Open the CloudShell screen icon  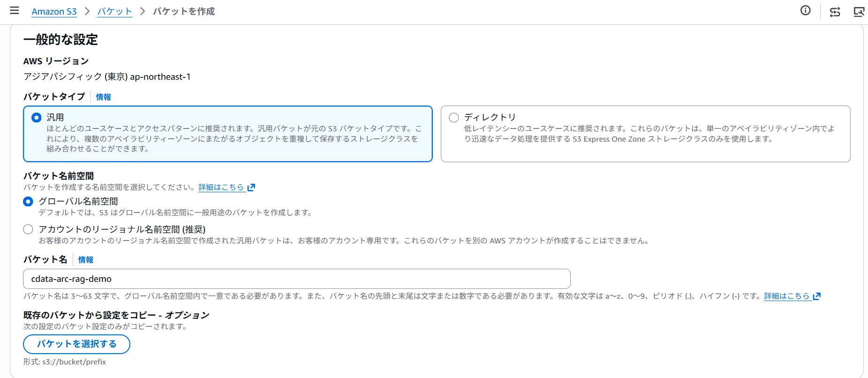[859, 12]
